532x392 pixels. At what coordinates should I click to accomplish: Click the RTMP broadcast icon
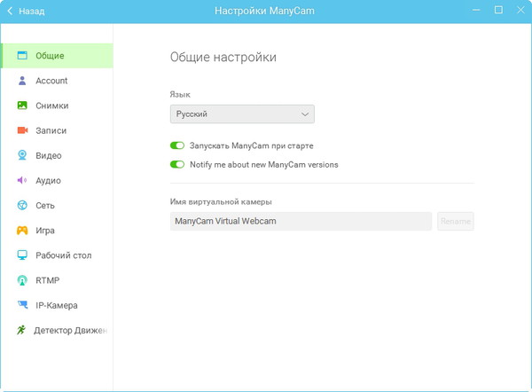tap(22, 280)
